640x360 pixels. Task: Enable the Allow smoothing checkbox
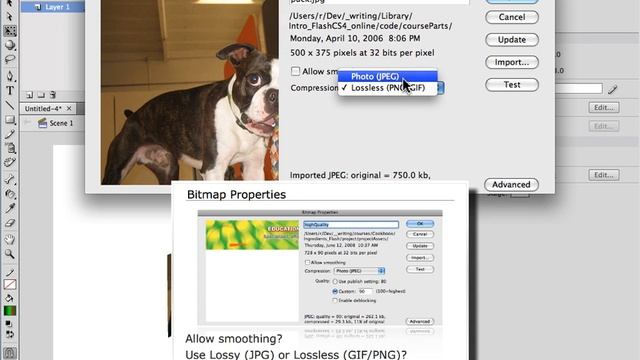[296, 71]
